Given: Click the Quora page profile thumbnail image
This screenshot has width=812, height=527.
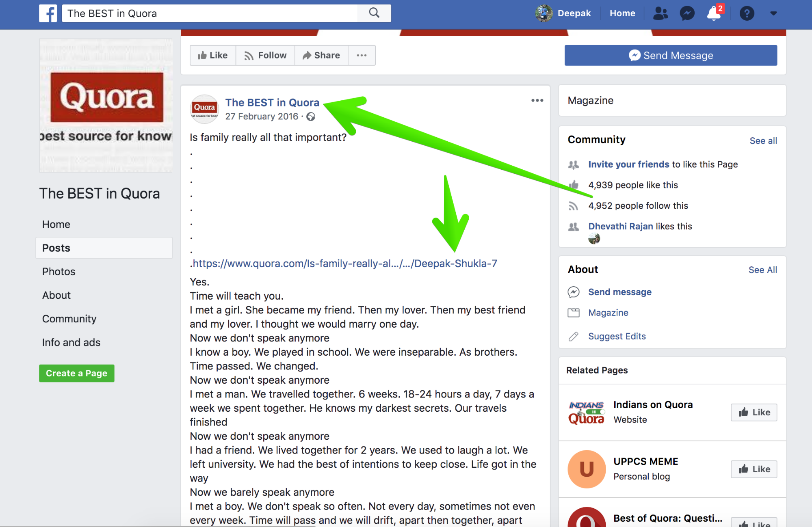Looking at the screenshot, I should 204,108.
